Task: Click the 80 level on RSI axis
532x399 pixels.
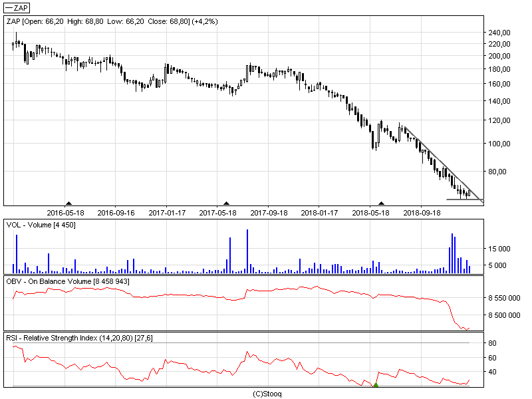Action: 494,343
